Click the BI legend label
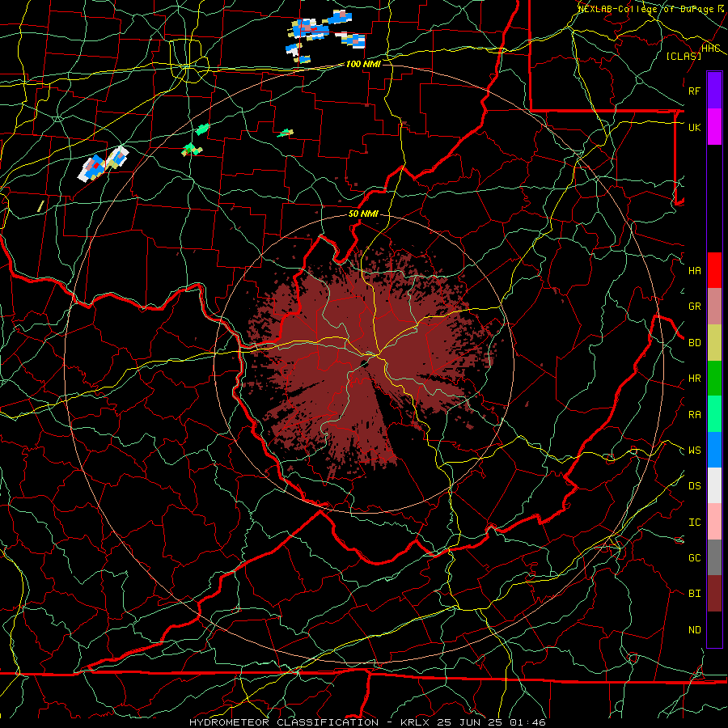This screenshot has width=728, height=728. click(694, 594)
